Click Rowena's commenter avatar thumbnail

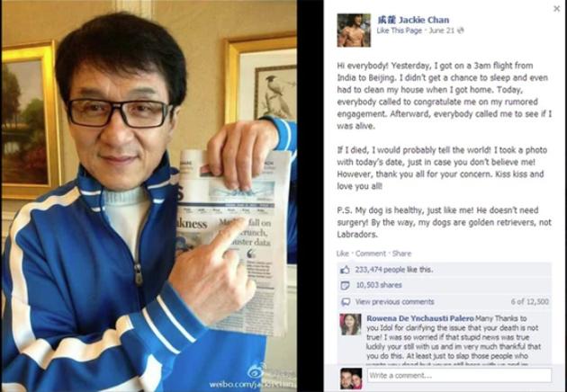click(350, 325)
